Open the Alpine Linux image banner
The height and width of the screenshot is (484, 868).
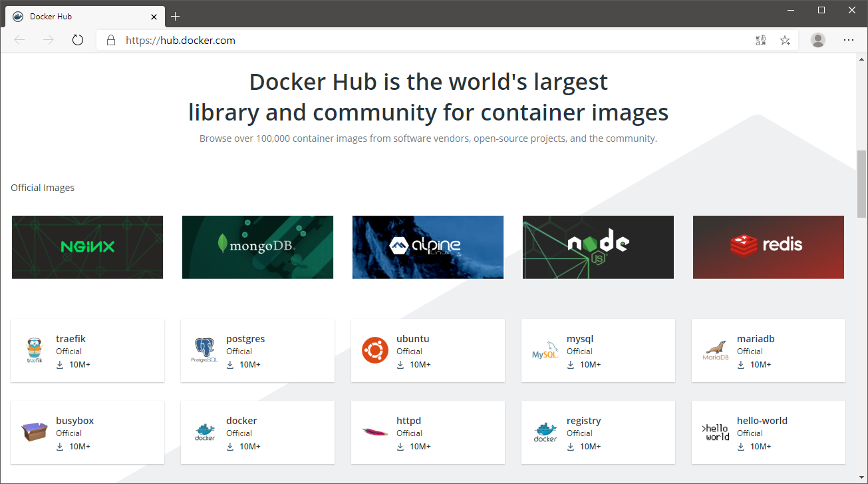tap(428, 247)
